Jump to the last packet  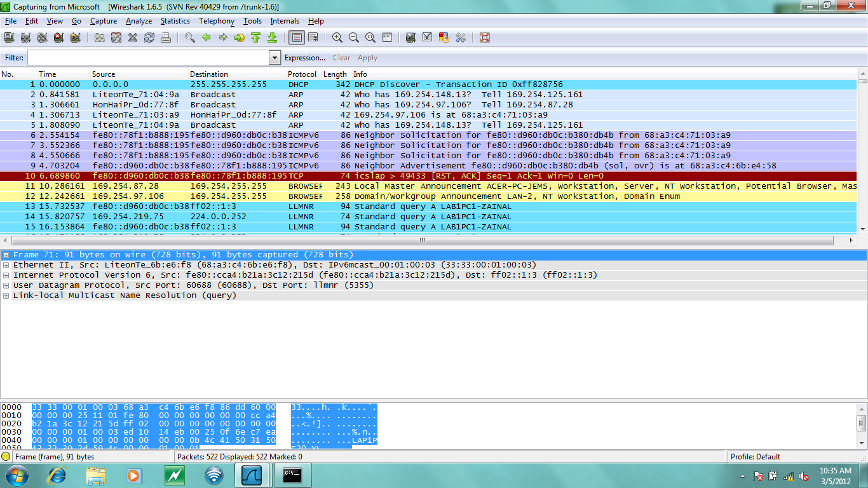pyautogui.click(x=272, y=37)
